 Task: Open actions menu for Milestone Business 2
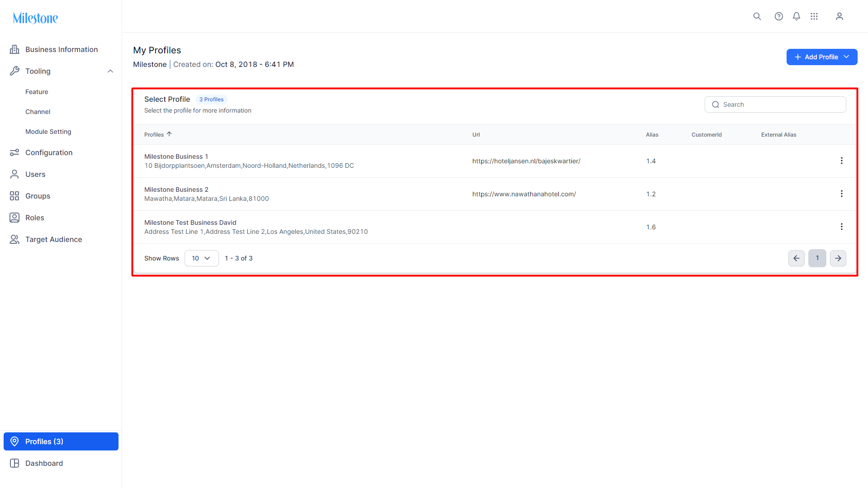[x=842, y=194]
